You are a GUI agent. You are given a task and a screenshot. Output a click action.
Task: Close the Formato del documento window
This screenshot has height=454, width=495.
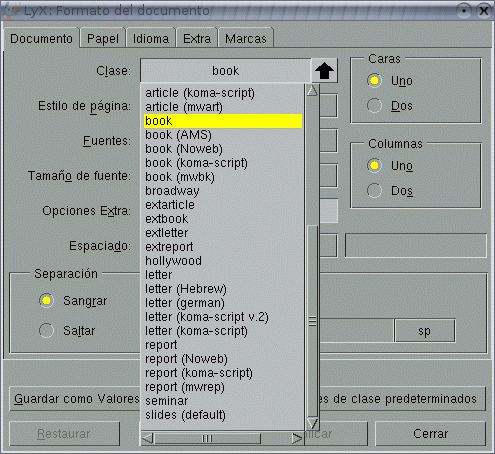tap(484, 11)
